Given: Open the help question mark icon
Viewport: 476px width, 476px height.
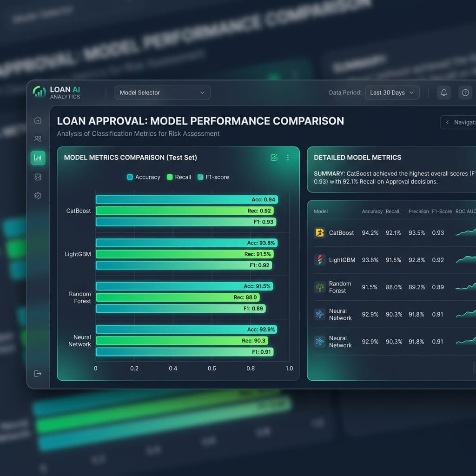Looking at the screenshot, I should (x=465, y=93).
